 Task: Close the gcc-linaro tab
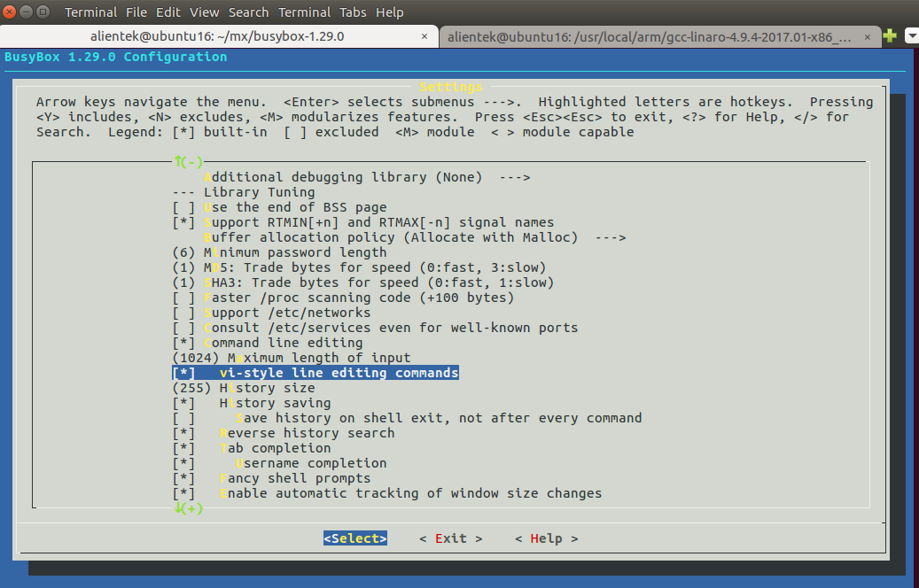[x=868, y=37]
